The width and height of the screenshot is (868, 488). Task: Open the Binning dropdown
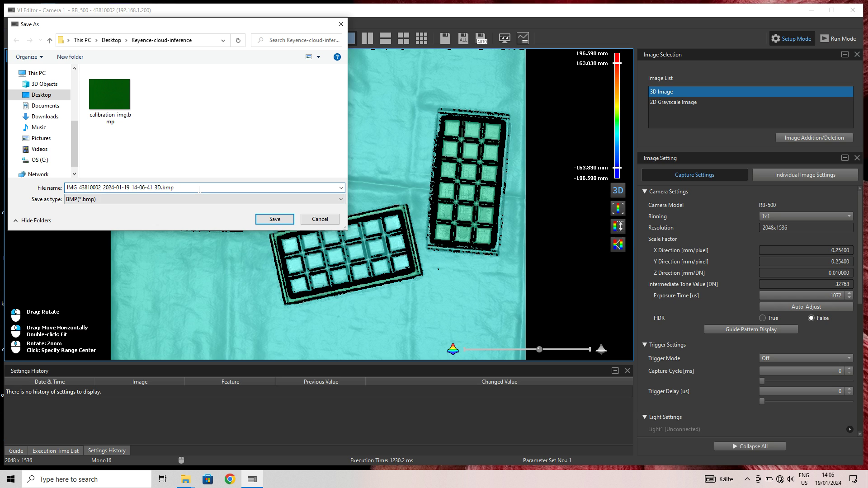[x=806, y=216]
